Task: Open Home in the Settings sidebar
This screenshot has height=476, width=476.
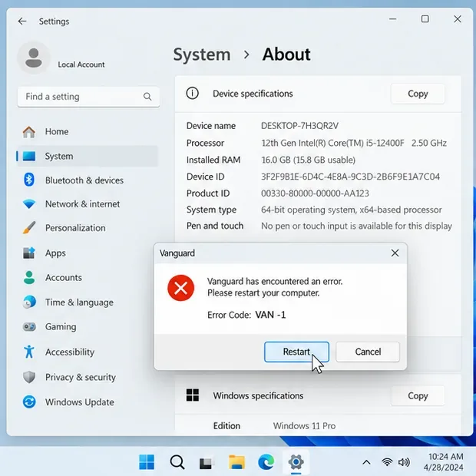Action: 88,132
